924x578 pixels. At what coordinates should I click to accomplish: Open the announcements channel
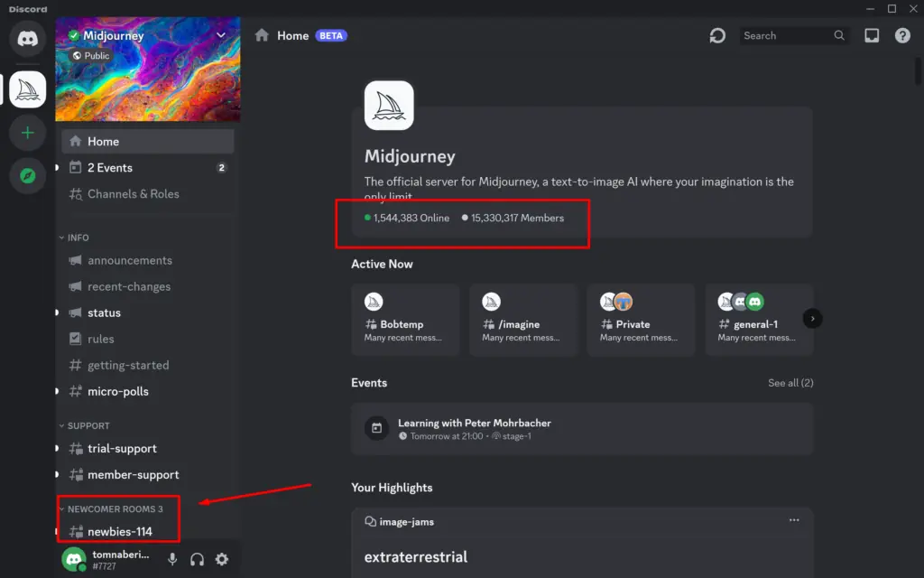click(147, 261)
